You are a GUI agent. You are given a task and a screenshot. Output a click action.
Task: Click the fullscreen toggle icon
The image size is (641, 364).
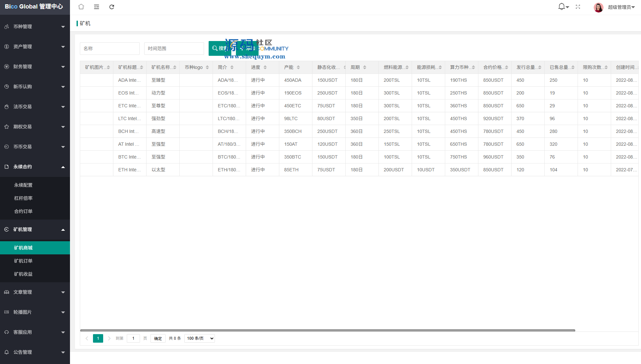click(x=578, y=7)
